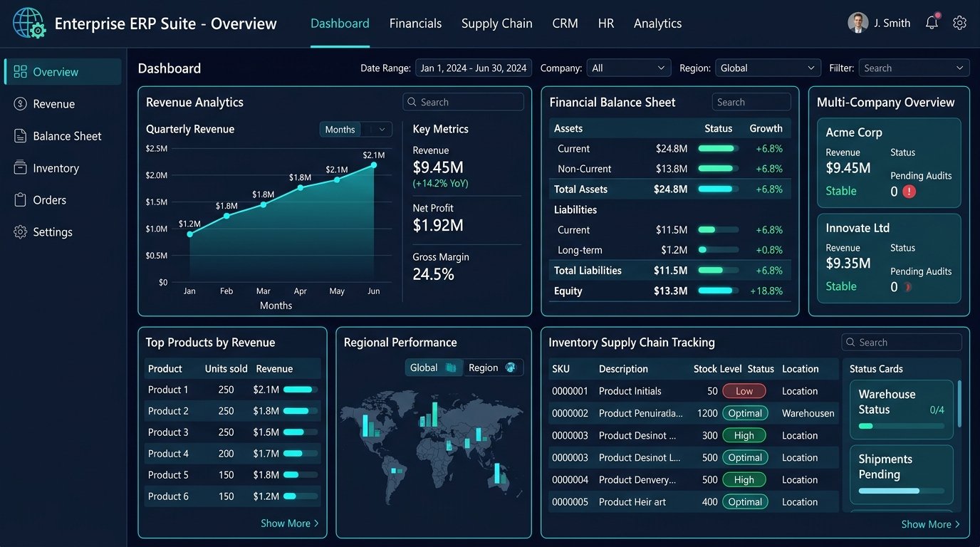Click the Orders clipboard icon
Screen dimensions: 980x547
(x=20, y=200)
